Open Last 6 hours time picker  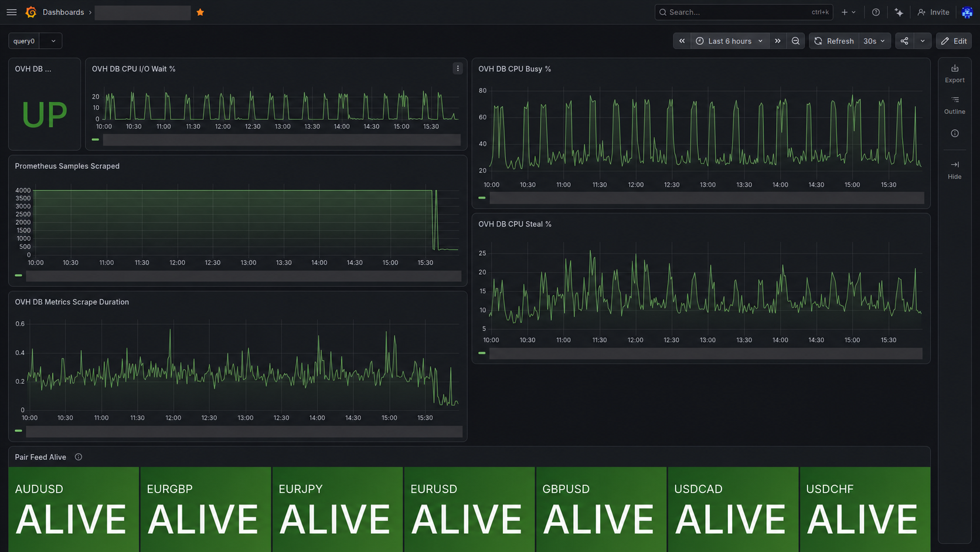click(x=730, y=41)
